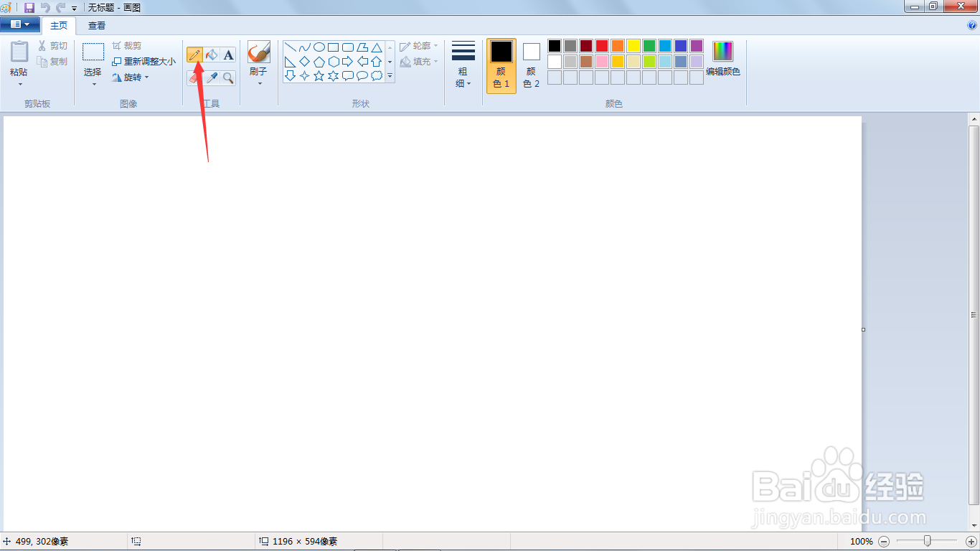Switch to the 查看 tab
The width and height of the screenshot is (980, 551).
(x=97, y=26)
